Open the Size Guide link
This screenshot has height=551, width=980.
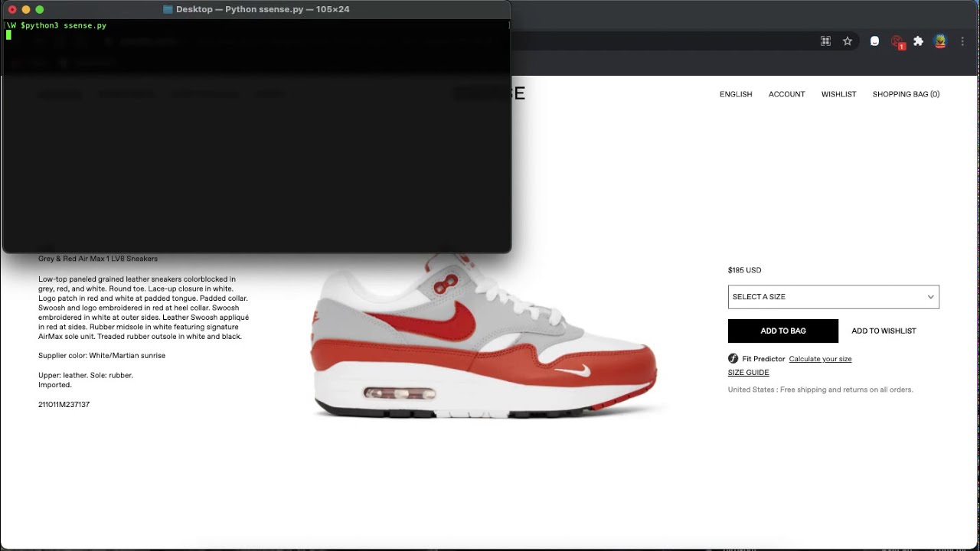click(x=748, y=373)
